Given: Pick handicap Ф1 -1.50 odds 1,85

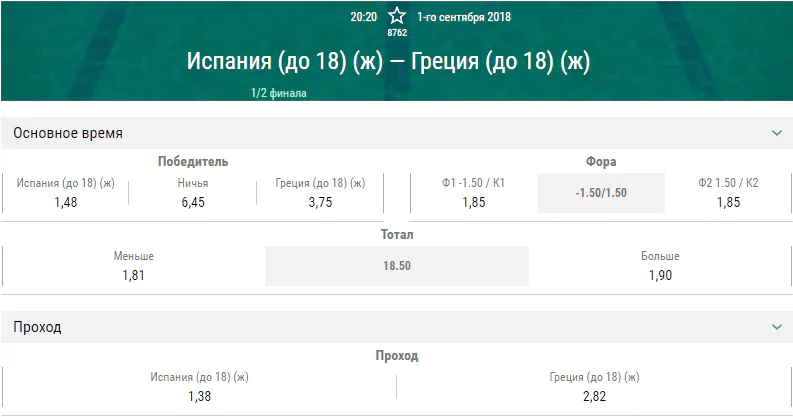Looking at the screenshot, I should tap(473, 193).
